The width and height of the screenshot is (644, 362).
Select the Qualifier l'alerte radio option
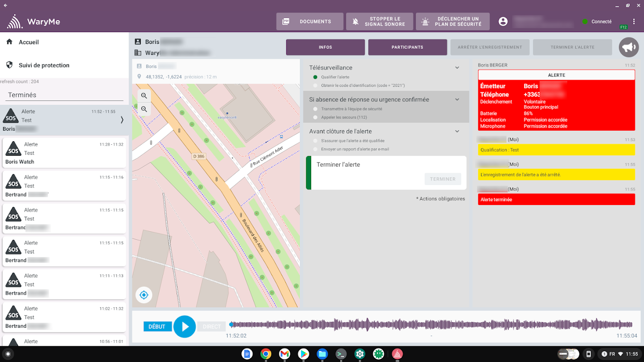(x=316, y=77)
